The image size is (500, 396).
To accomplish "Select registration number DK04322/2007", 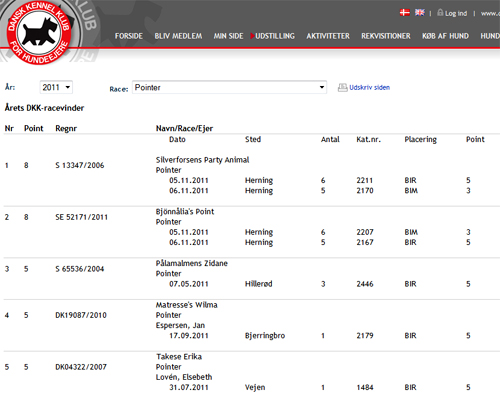I will tap(81, 367).
